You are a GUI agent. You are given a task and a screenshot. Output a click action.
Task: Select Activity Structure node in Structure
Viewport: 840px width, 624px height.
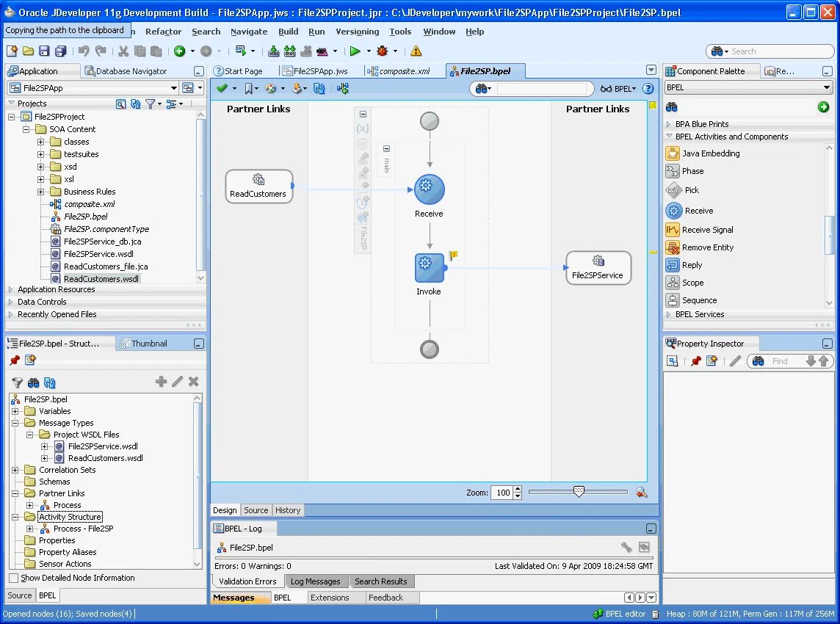tap(70, 517)
